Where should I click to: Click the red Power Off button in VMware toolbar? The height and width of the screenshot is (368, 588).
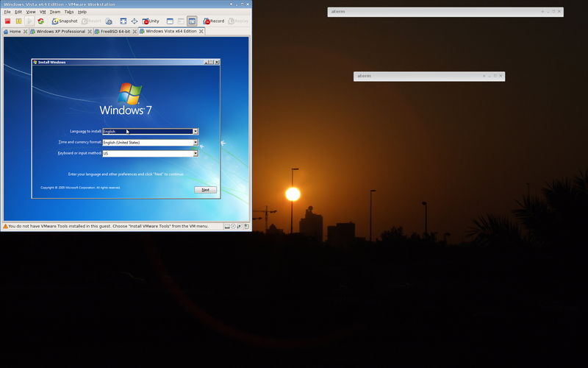tap(7, 21)
